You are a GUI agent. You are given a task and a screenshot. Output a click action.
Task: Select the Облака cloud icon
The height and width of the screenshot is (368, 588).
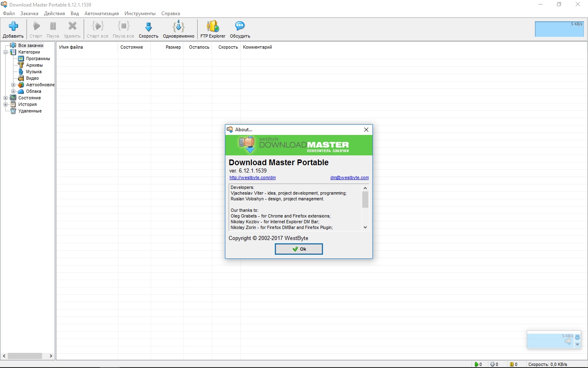click(21, 91)
